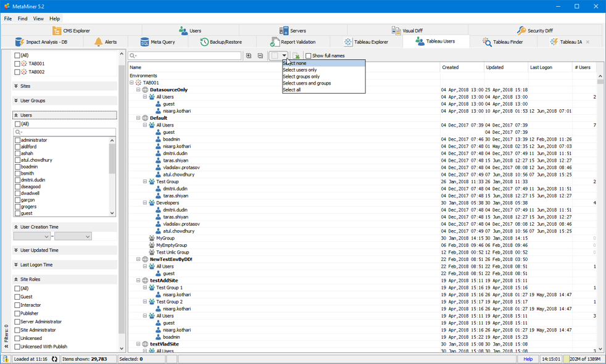The height and width of the screenshot is (364, 606).
Task: Expand the Last Logon Time section
Action: (x=65, y=265)
